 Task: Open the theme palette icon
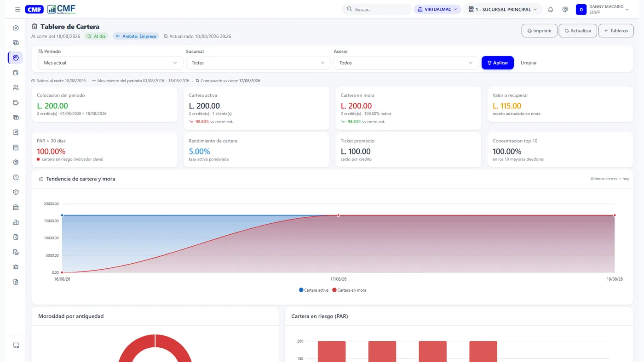pos(565,9)
